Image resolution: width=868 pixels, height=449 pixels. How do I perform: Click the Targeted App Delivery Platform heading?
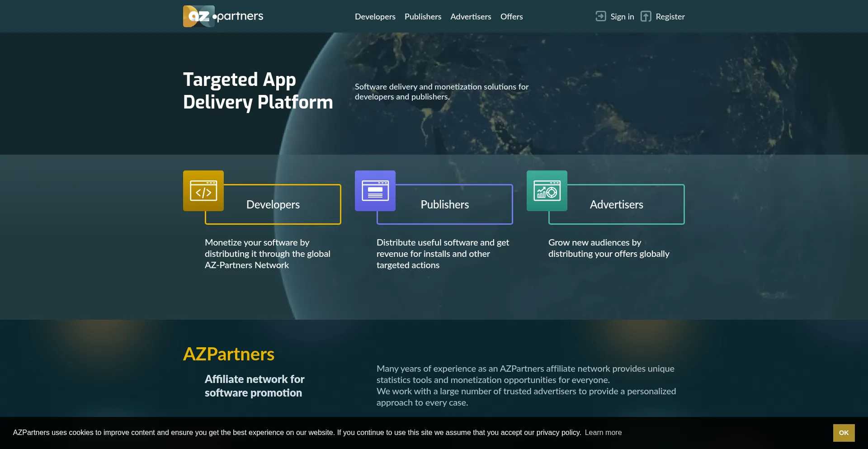258,91
